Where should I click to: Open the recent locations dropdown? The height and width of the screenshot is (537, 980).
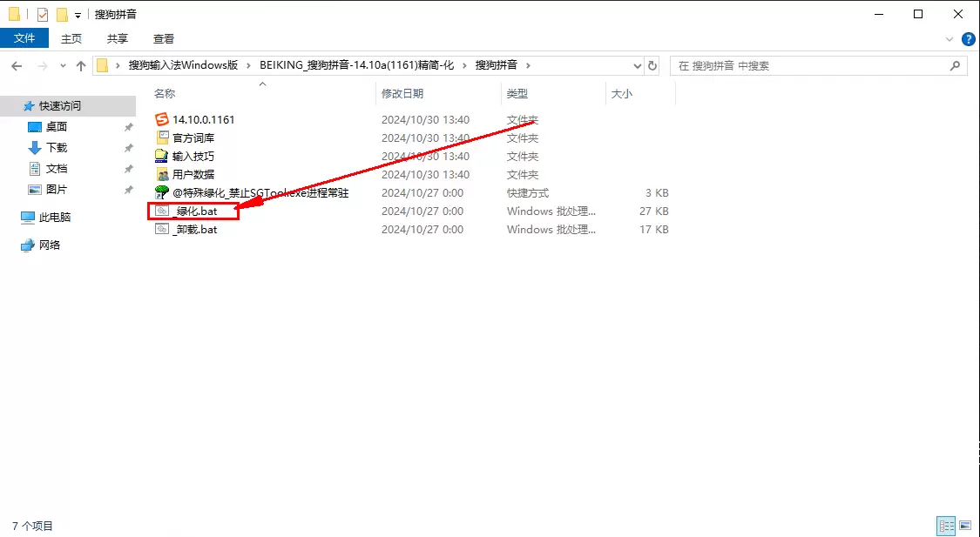coord(63,65)
